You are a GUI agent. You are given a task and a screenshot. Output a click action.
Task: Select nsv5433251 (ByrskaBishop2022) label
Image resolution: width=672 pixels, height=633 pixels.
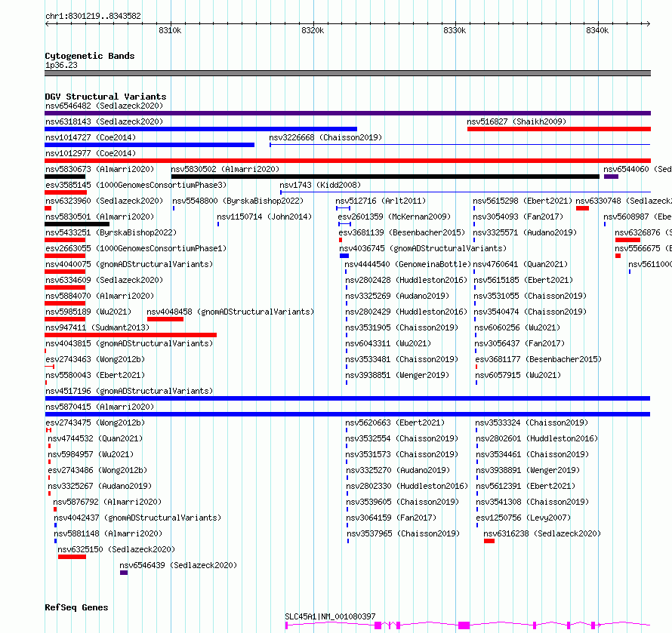[x=111, y=232]
